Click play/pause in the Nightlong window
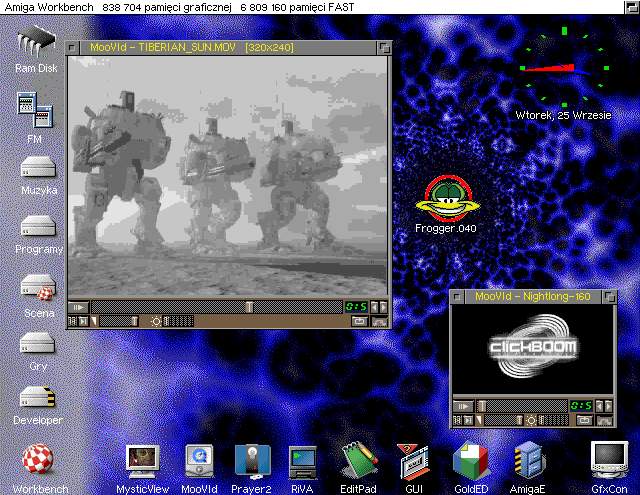 click(463, 406)
